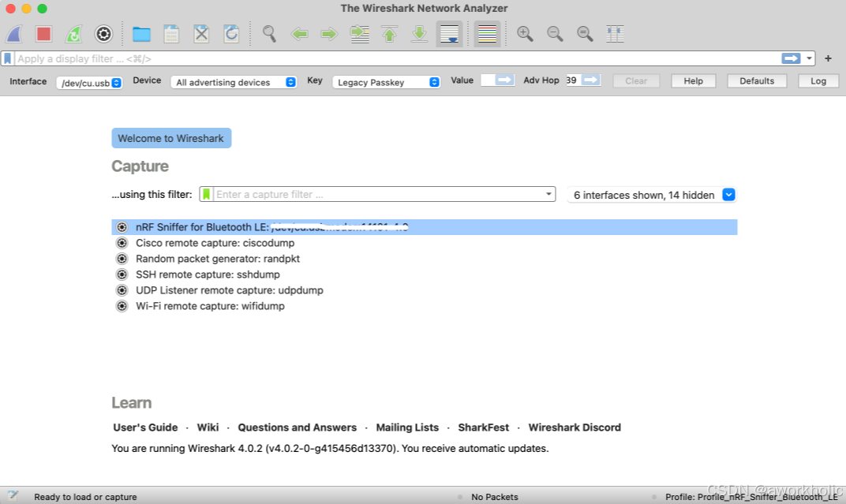Viewport: 846px width, 504px height.
Task: Close this capture file icon
Action: click(201, 34)
